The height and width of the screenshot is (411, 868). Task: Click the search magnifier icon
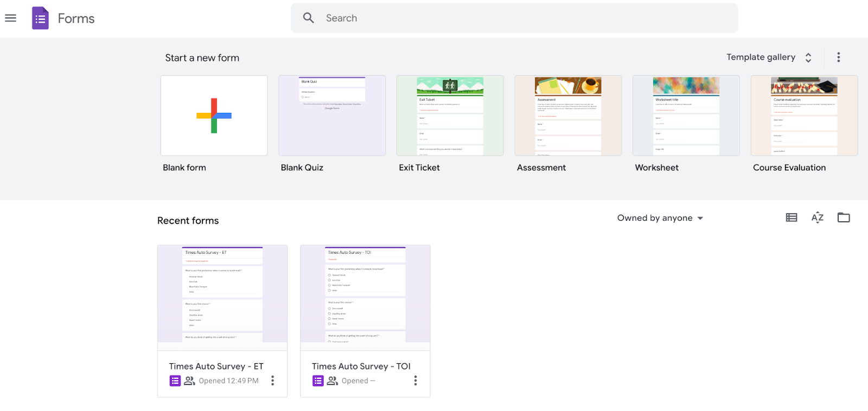[308, 18]
